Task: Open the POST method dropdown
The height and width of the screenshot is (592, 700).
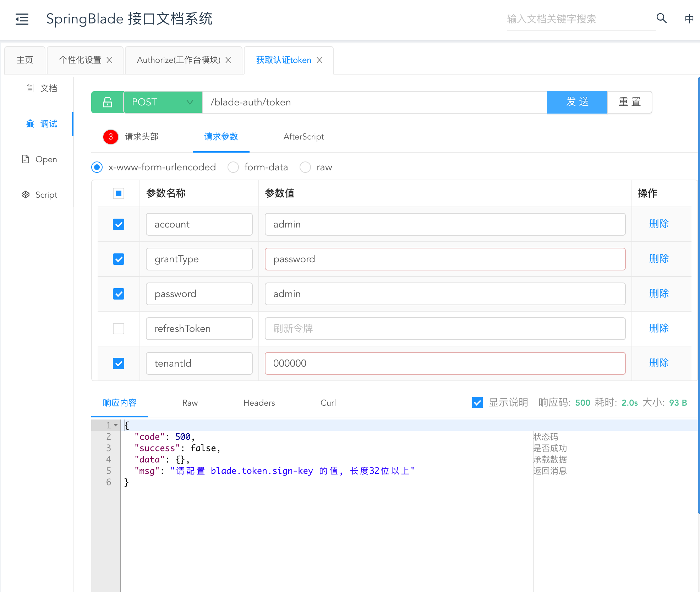Action: point(163,102)
